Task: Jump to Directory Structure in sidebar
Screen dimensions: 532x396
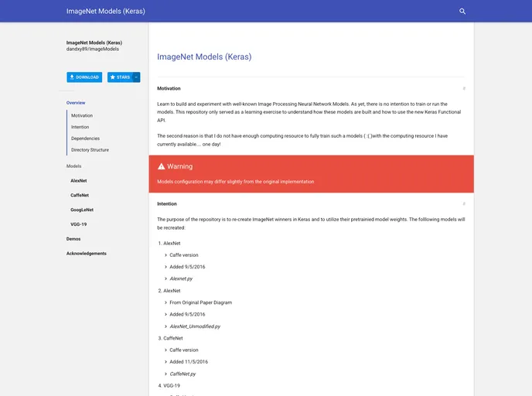Action: [90, 150]
